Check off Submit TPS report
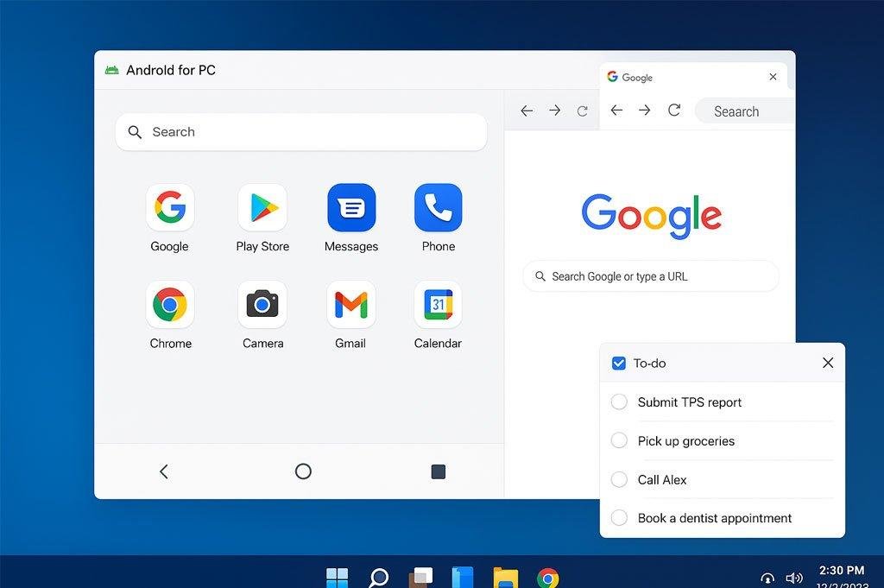The width and height of the screenshot is (884, 588). point(618,401)
